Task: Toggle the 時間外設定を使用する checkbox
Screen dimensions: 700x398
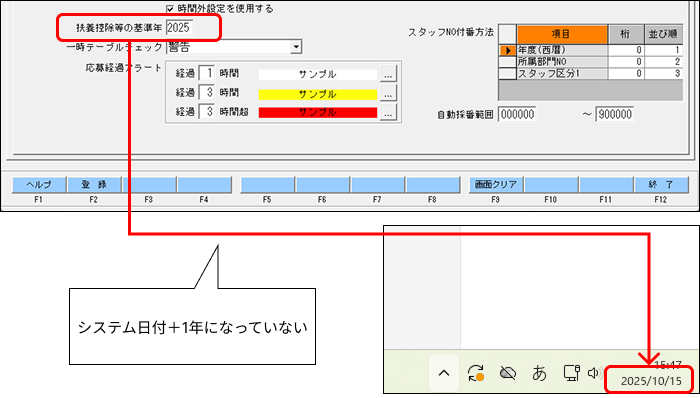Action: tap(170, 8)
